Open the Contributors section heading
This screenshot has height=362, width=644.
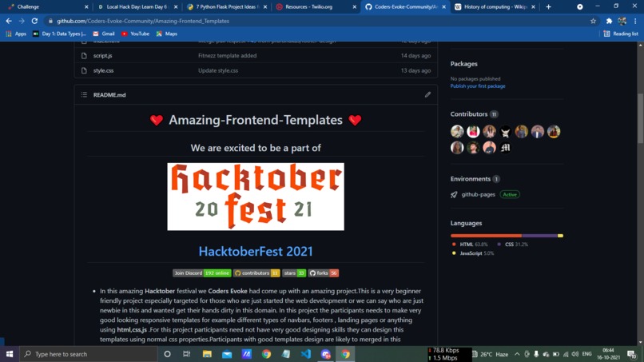tap(469, 113)
